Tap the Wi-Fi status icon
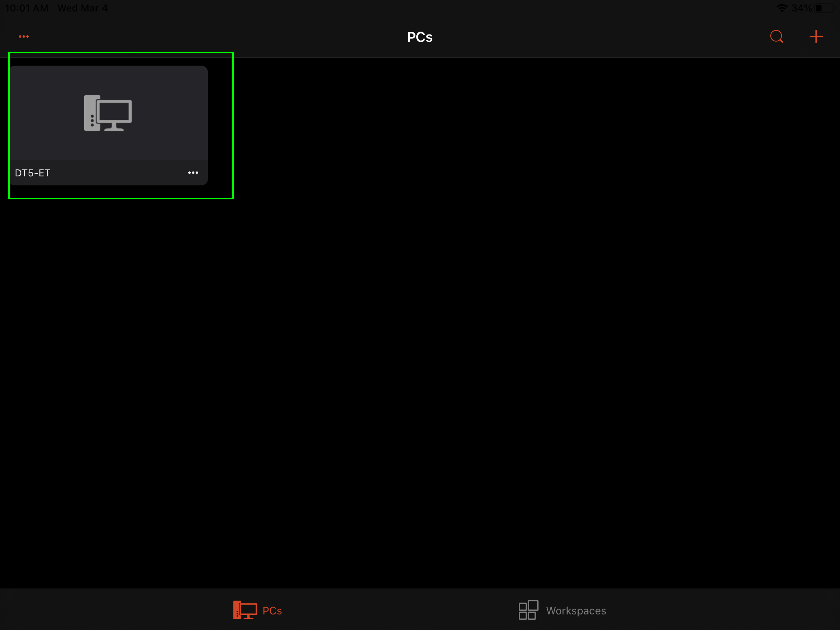 [x=782, y=8]
